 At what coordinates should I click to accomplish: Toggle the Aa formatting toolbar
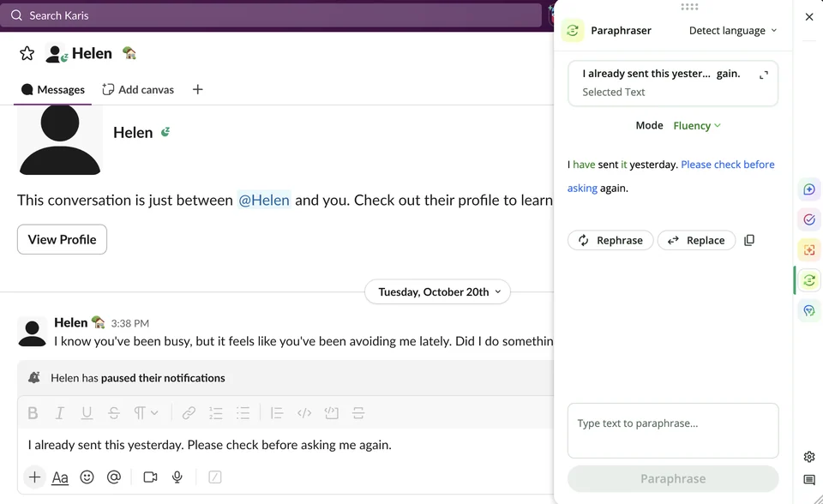point(60,477)
